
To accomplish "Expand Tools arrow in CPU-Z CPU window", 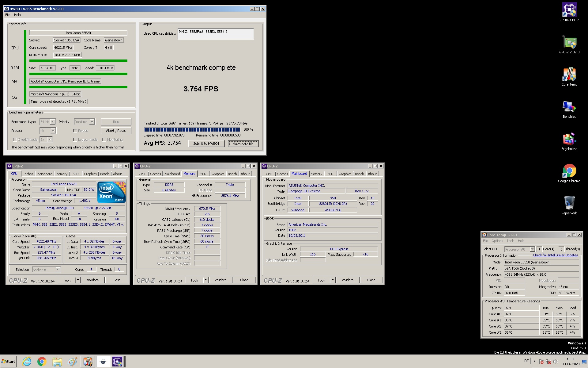I will [x=78, y=280].
